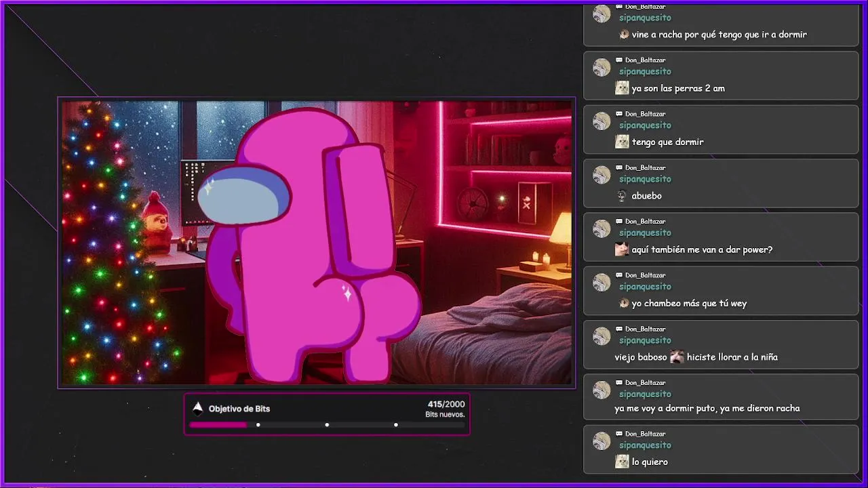Click the avatar on the 'tengo que dormir' message
The width and height of the screenshot is (868, 488).
[x=601, y=121]
